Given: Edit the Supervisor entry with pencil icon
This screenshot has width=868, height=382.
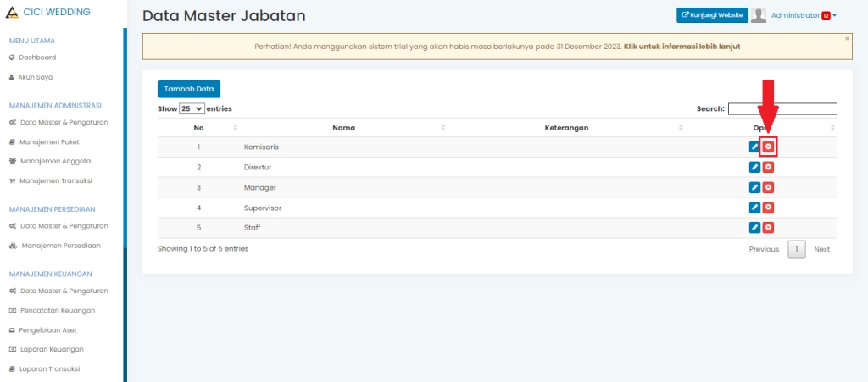Looking at the screenshot, I should click(x=754, y=208).
